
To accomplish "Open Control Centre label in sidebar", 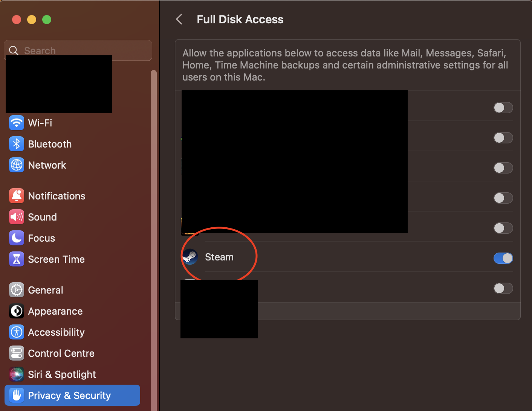I will click(x=61, y=353).
